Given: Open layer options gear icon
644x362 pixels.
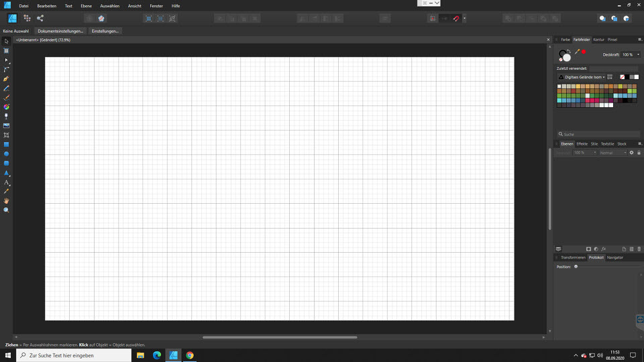Looking at the screenshot, I should tap(632, 153).
